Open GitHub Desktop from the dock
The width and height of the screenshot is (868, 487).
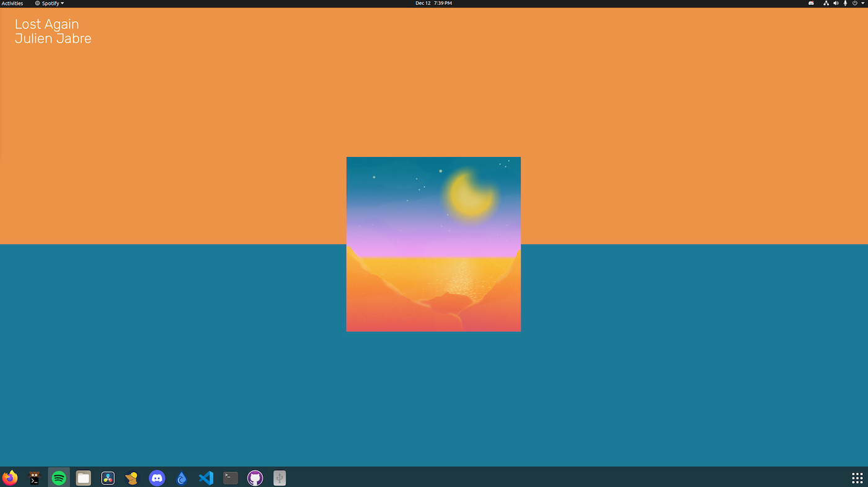[x=255, y=478]
